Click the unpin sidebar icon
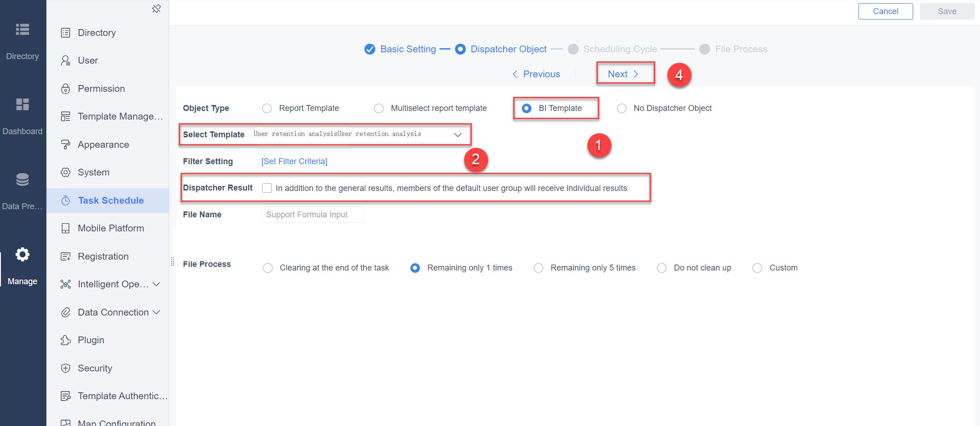 tap(156, 9)
